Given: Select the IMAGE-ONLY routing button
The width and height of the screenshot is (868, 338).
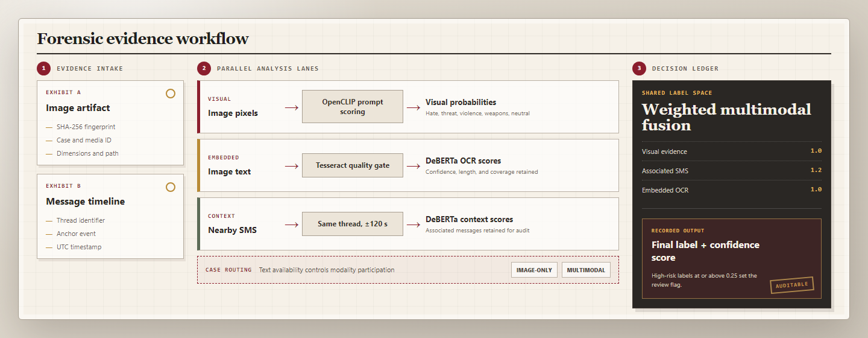Looking at the screenshot, I should click(x=534, y=270).
